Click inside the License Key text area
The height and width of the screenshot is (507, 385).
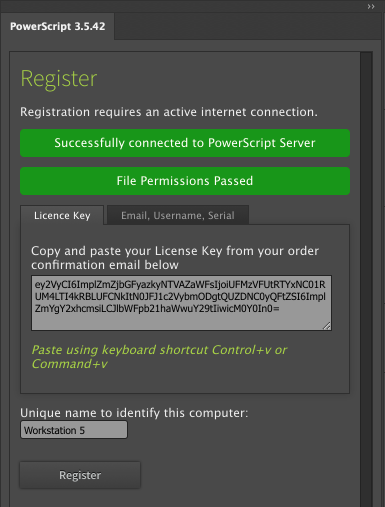pos(181,303)
